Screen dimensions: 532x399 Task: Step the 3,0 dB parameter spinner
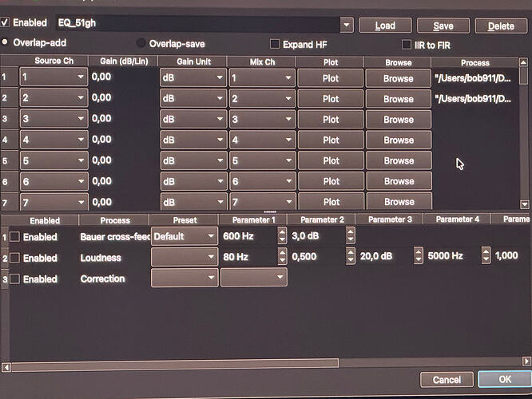tap(351, 235)
